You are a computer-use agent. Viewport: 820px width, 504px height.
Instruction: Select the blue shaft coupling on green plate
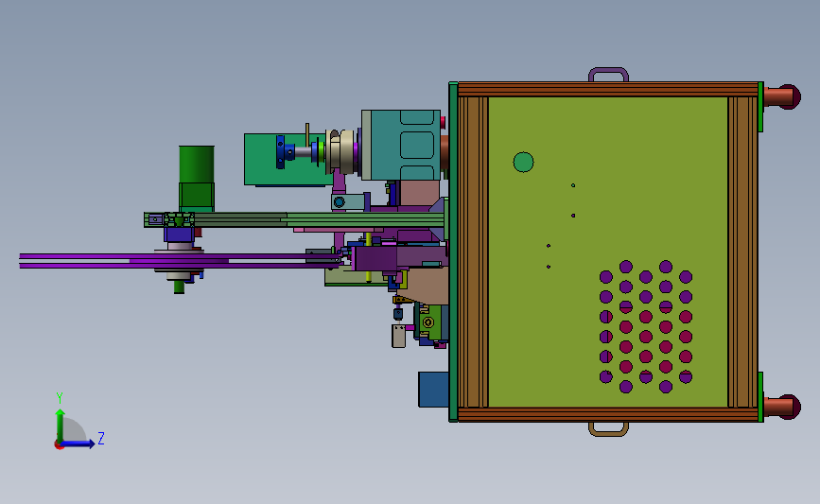tap(285, 152)
